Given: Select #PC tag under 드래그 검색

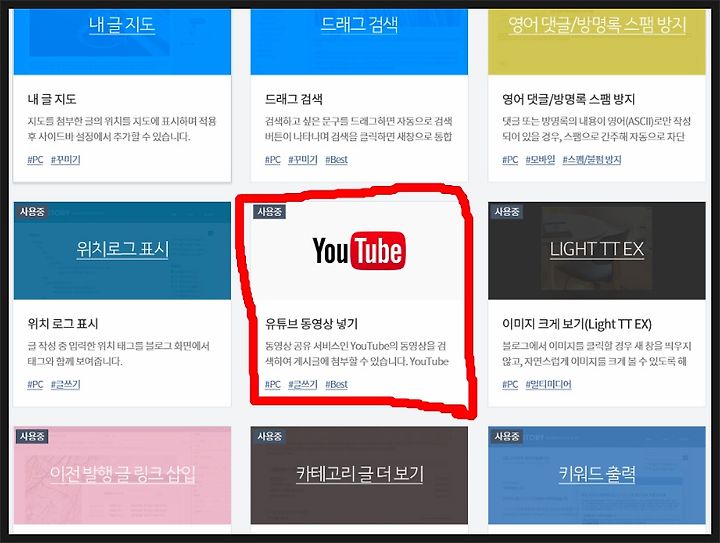Looking at the screenshot, I should tap(273, 160).
